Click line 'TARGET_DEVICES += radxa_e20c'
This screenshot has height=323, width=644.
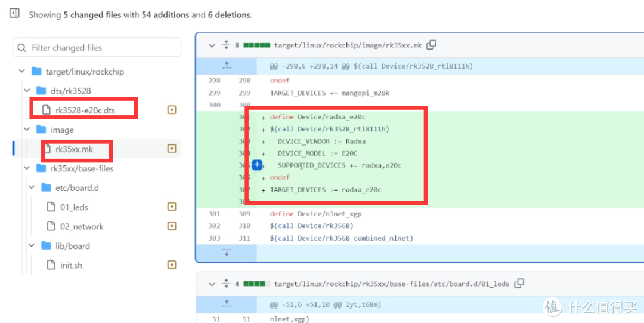[326, 190]
